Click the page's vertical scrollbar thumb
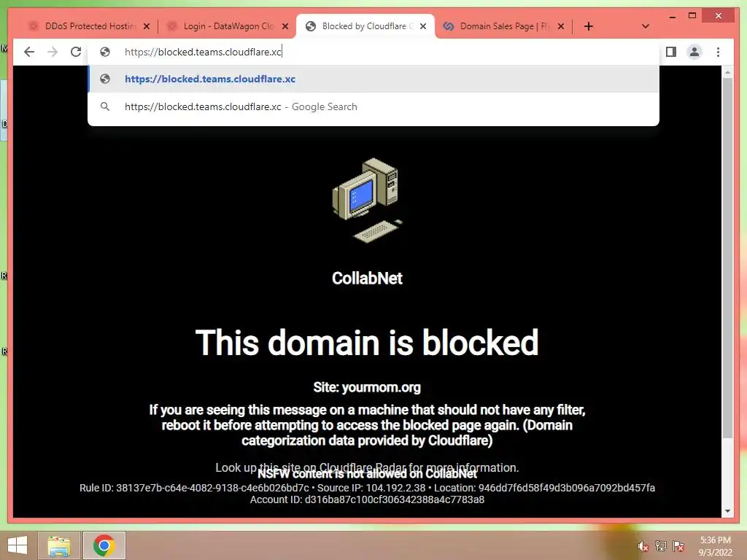This screenshot has height=560, width=747. 727,257
